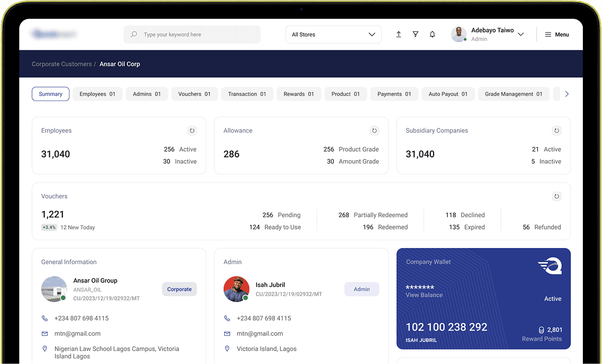Open the filter funnel icon
Viewport: 602px width, 364px height.
(x=416, y=34)
